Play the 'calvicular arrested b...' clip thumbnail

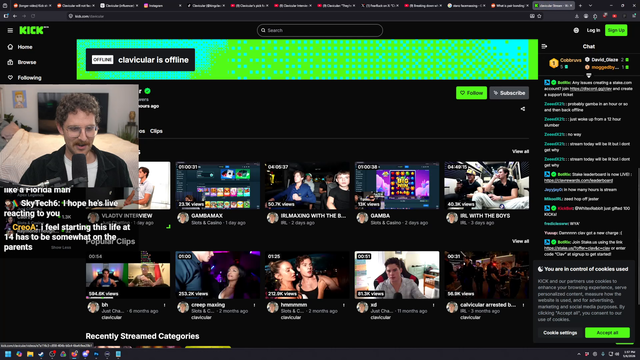coord(487,275)
